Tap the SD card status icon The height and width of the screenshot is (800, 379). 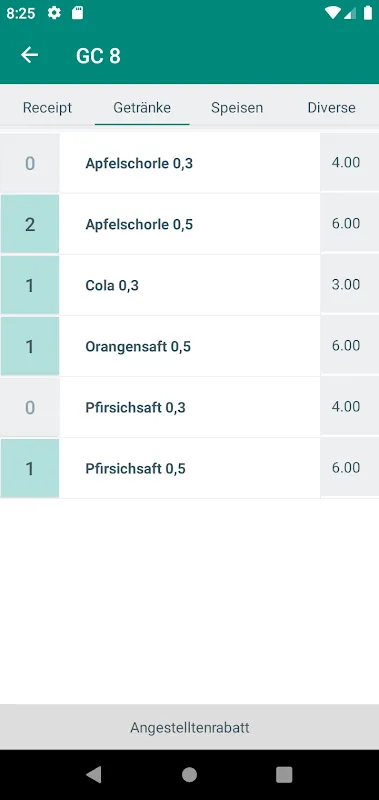pos(77,13)
